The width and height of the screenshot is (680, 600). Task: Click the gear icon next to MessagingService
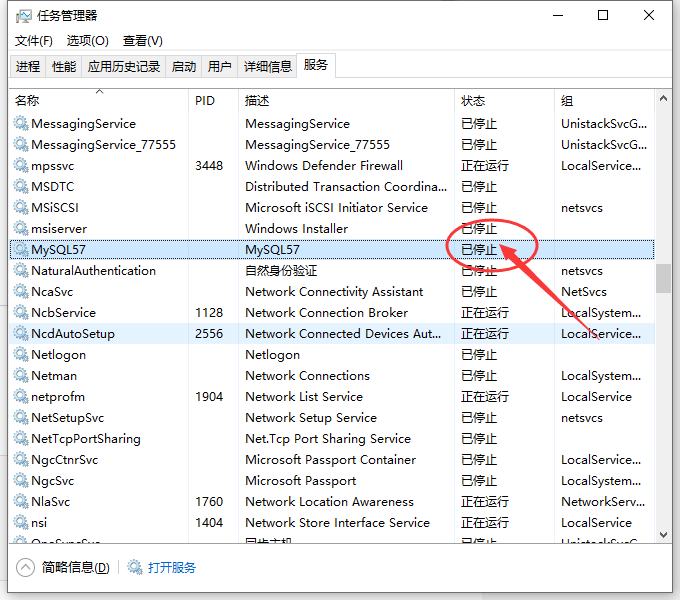21,123
